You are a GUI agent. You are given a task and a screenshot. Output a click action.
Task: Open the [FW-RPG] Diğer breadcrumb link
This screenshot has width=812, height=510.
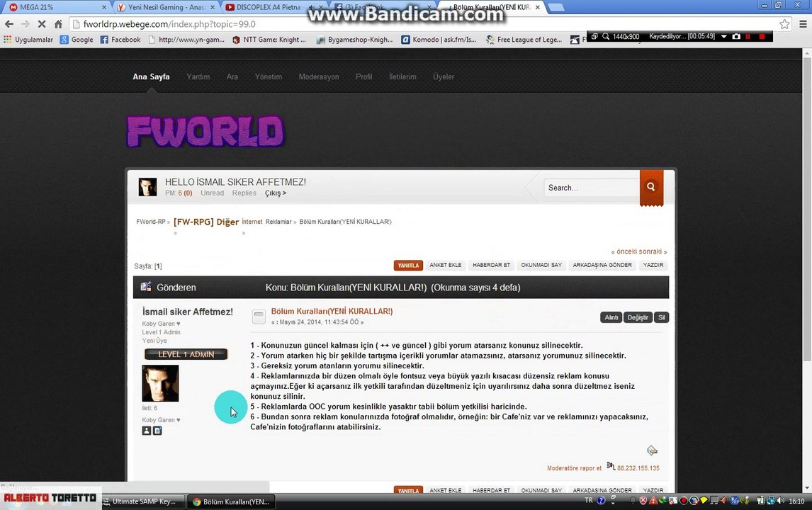206,222
